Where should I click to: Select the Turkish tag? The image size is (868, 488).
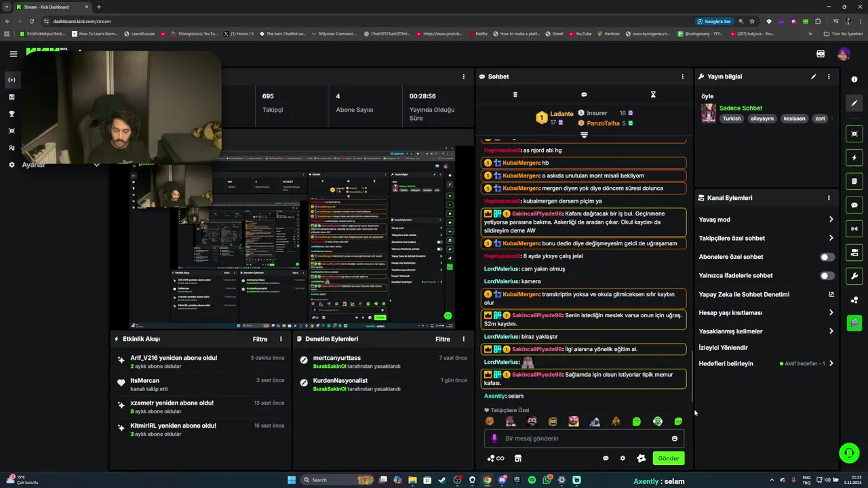[732, 119]
